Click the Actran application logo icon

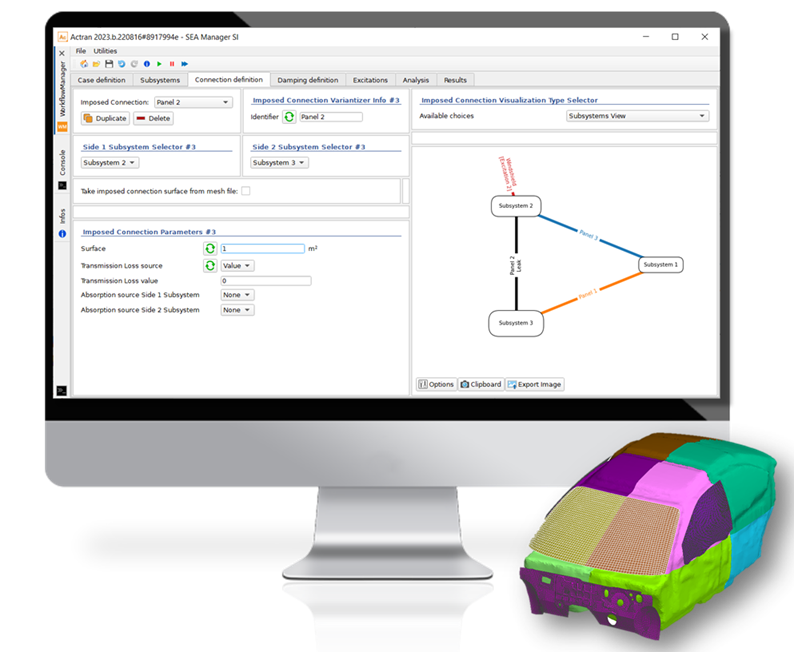(x=63, y=37)
